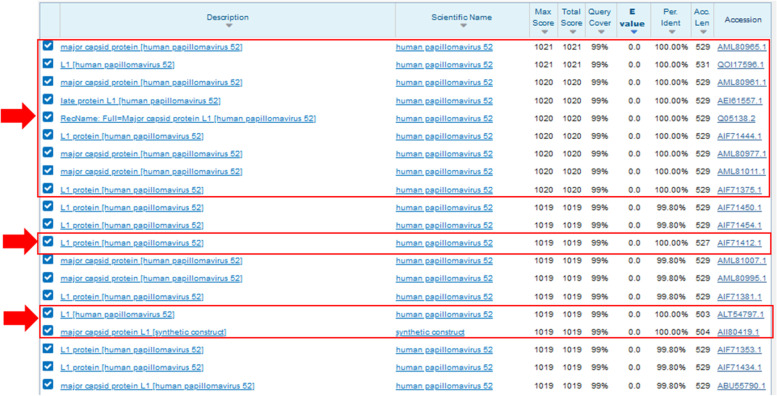777x396 pixels.
Task: Click the Acc. Len value 504
Action: pyautogui.click(x=703, y=332)
